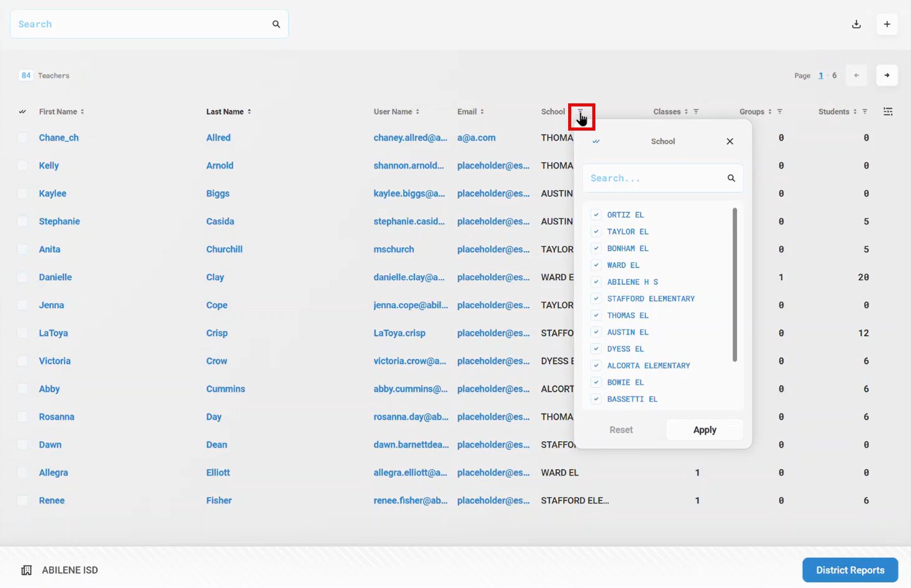Close the School filter popup
Image resolution: width=911 pixels, height=588 pixels.
(730, 141)
